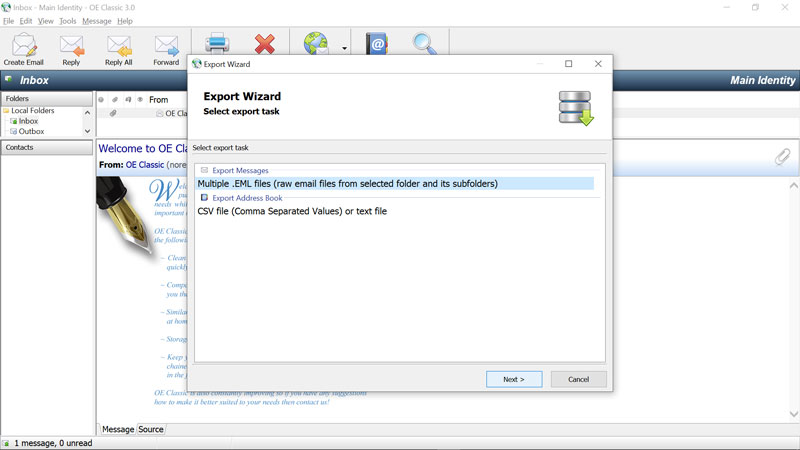
Task: Click the Next button in Export Wizard
Action: point(514,379)
